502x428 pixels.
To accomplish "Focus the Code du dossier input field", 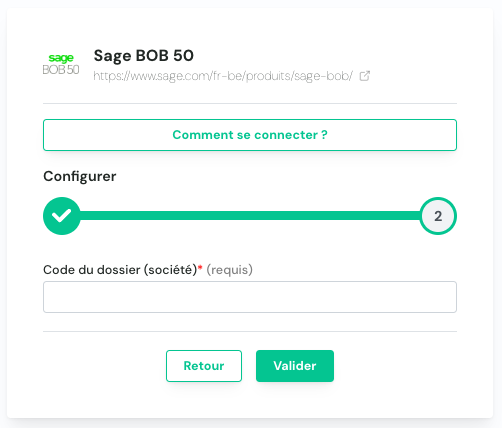I will 250,297.
